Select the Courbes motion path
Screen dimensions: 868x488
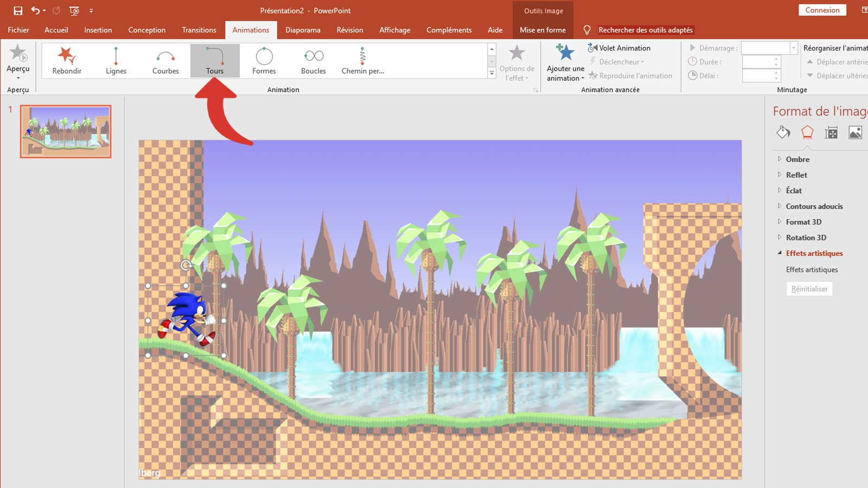[165, 60]
